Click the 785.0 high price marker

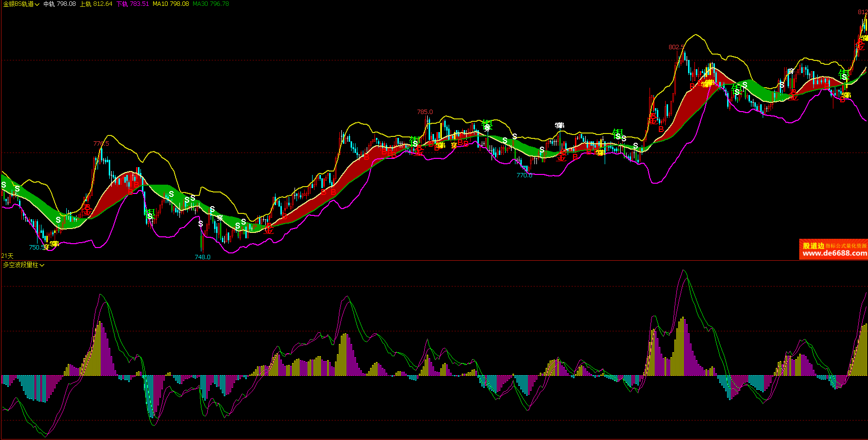pyautogui.click(x=425, y=112)
